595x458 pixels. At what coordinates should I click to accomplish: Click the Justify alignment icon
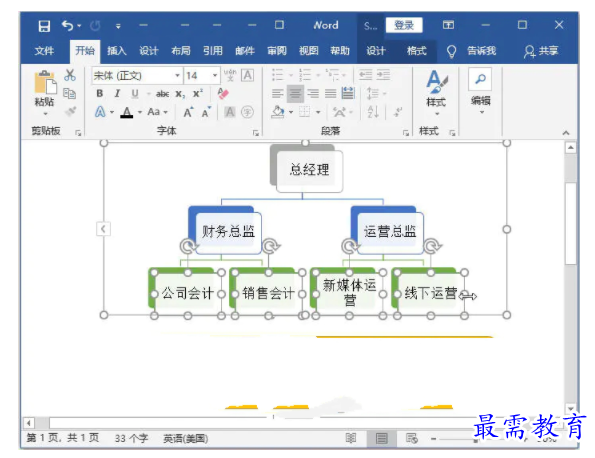331,93
